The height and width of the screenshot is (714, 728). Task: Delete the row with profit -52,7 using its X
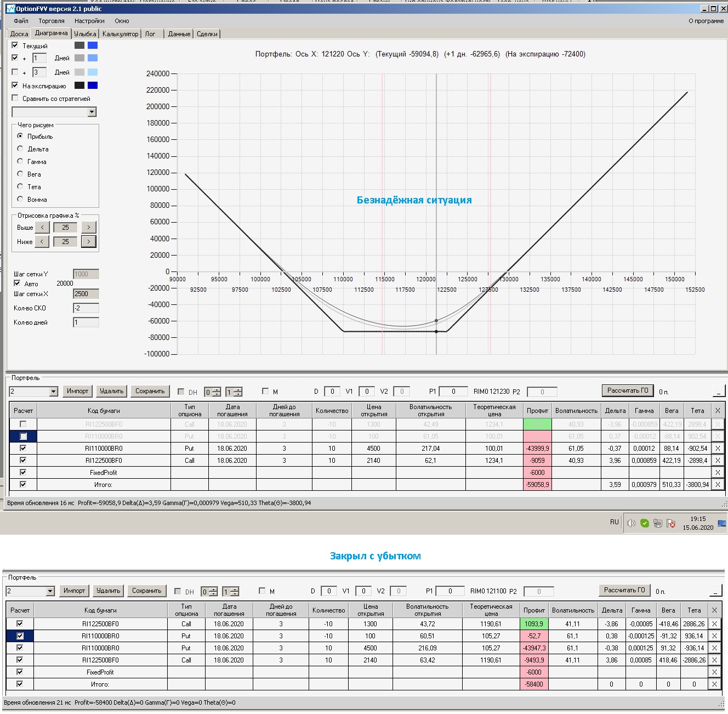click(x=714, y=636)
